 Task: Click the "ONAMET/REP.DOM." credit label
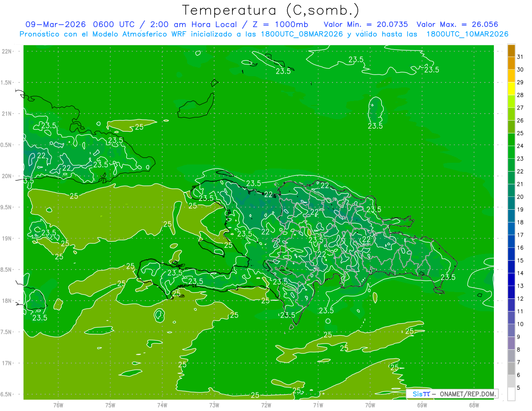point(467,394)
